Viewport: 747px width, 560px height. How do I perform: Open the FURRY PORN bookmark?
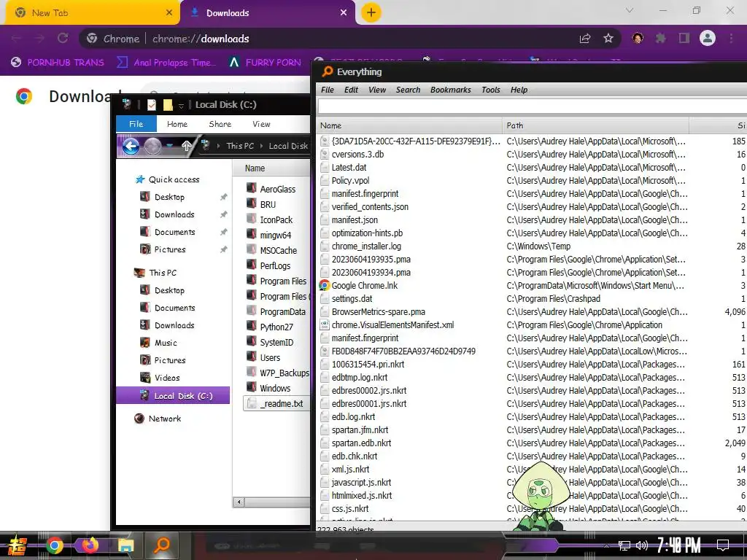tap(266, 63)
